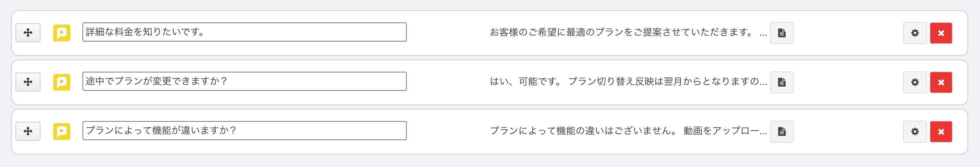Screen dimensions: 980x167
Task: Click move handle for プランによって機能 row
Action: (x=28, y=131)
